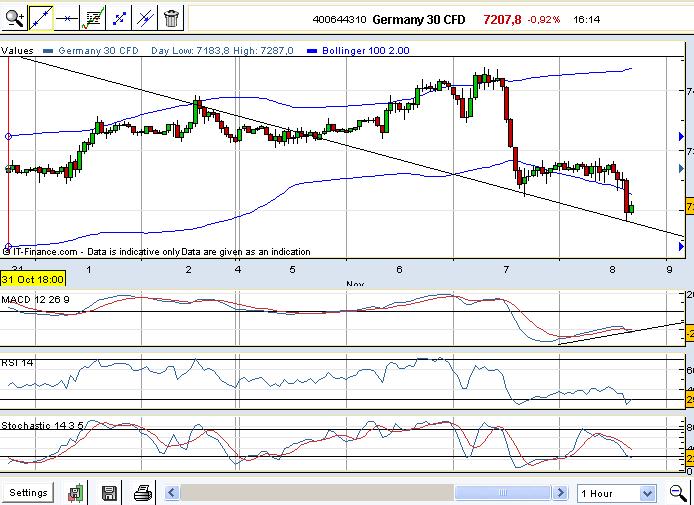Click the date label 9 on the time axis
694x505 pixels.
[x=670, y=270]
